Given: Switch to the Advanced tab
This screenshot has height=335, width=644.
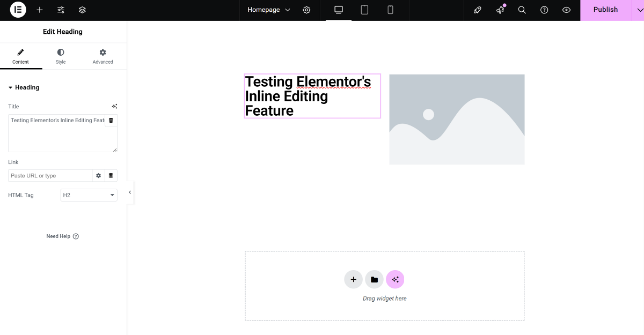Looking at the screenshot, I should pos(103,56).
